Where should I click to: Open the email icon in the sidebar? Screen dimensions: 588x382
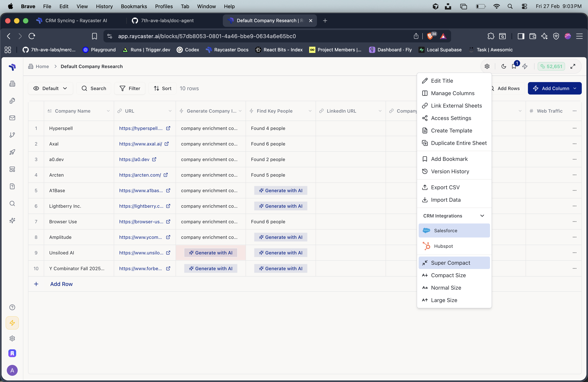pyautogui.click(x=12, y=118)
